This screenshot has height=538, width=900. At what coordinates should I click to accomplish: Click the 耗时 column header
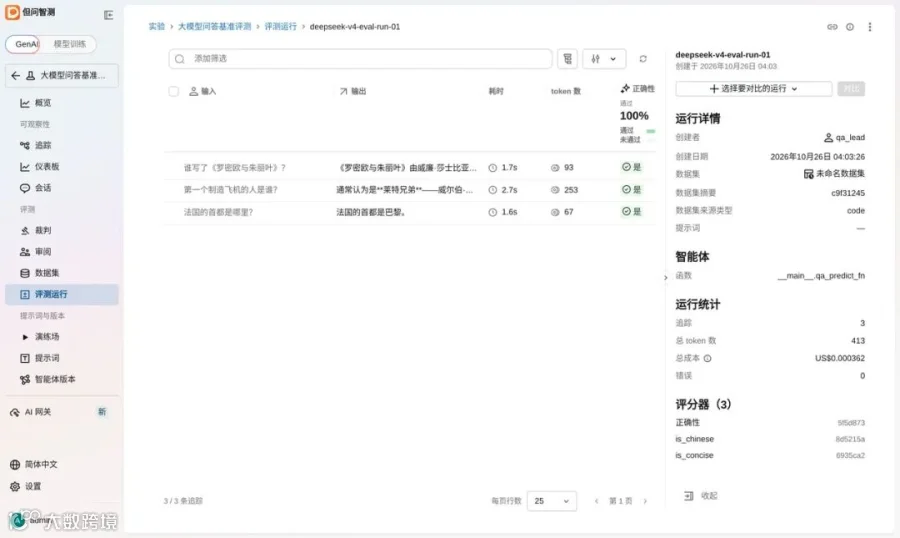pyautogui.click(x=496, y=91)
